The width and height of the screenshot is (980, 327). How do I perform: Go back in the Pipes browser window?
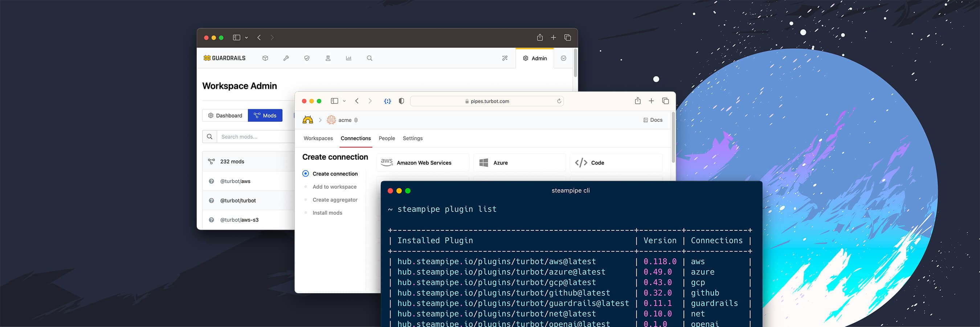click(357, 101)
